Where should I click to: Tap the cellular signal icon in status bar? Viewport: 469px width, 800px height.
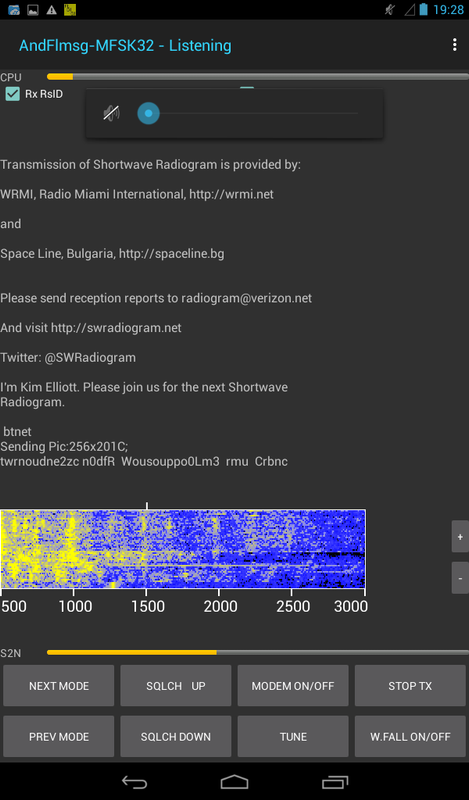tap(409, 10)
